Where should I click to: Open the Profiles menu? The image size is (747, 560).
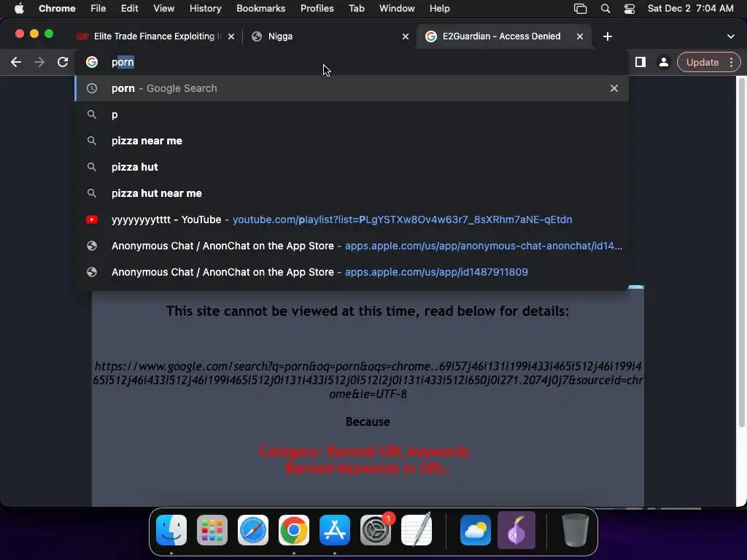[317, 9]
